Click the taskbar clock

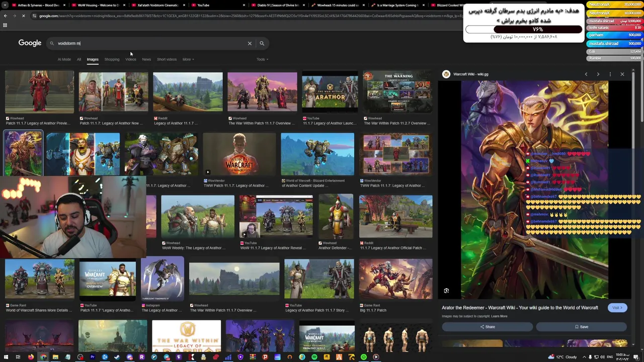[x=623, y=357]
